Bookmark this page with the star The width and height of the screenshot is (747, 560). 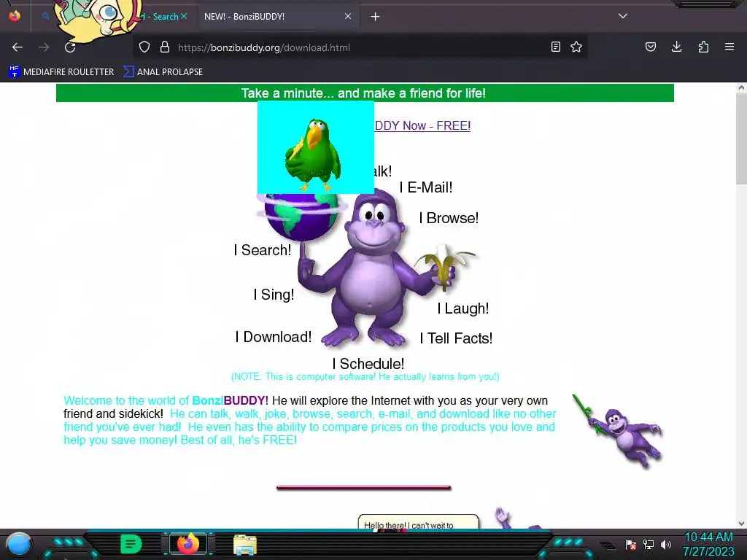pyautogui.click(x=576, y=47)
